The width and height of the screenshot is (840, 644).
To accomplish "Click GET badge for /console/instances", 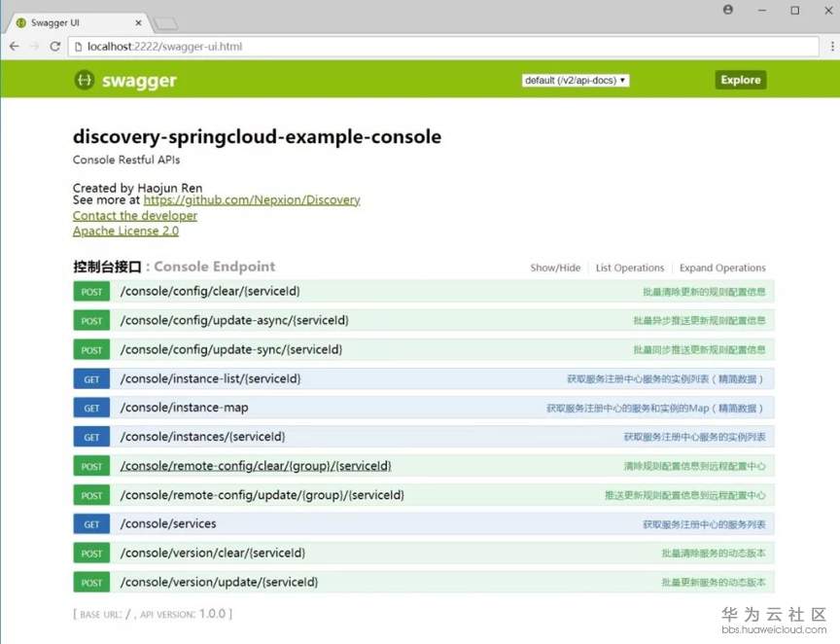I will (x=91, y=437).
